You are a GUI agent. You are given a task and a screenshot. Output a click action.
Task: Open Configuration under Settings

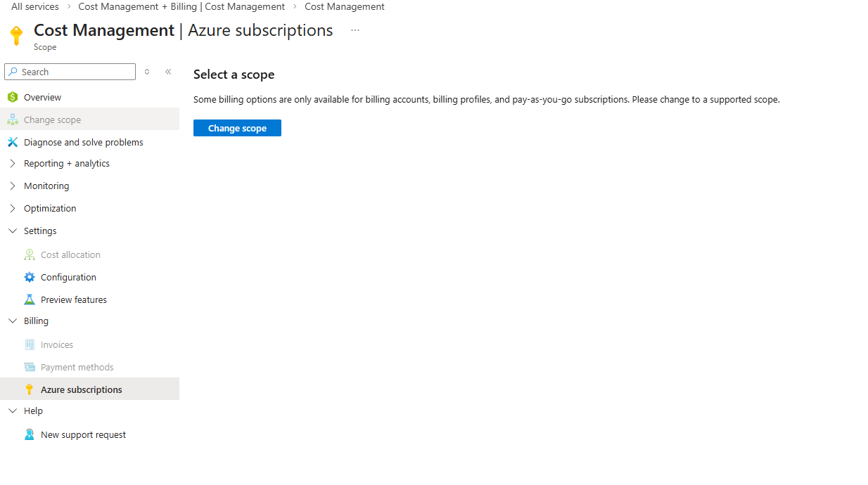(89, 277)
